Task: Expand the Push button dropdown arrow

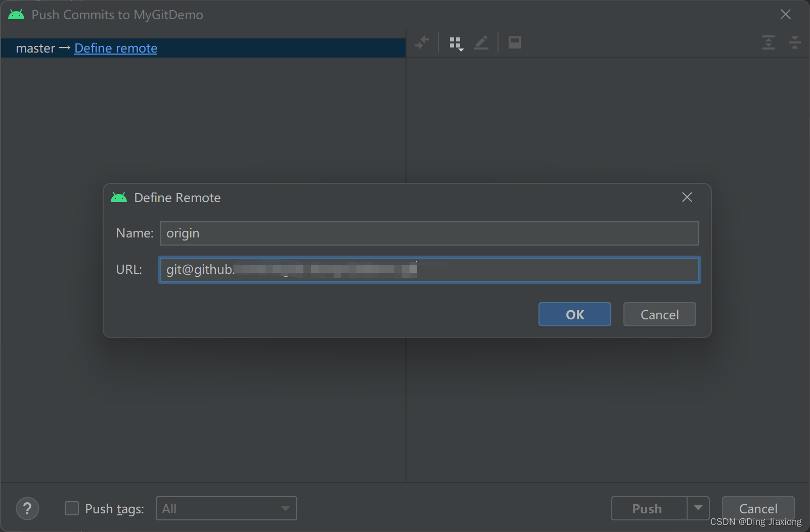Action: [x=698, y=508]
